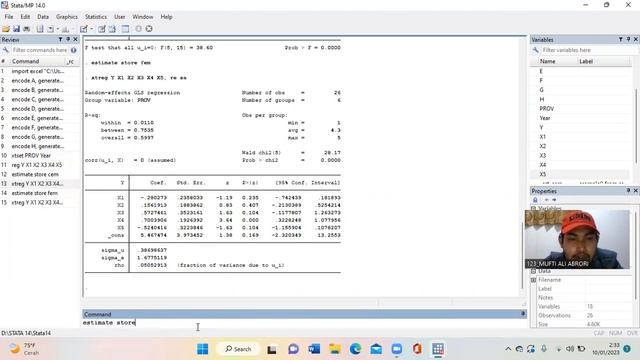This screenshot has height=360, width=640.
Task: Expand the Do-file Editor dropdown arrow
Action: point(91,29)
